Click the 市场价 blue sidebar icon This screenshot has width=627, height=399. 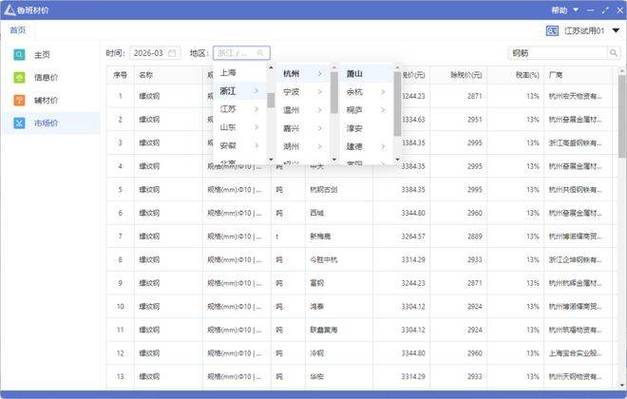tap(19, 123)
